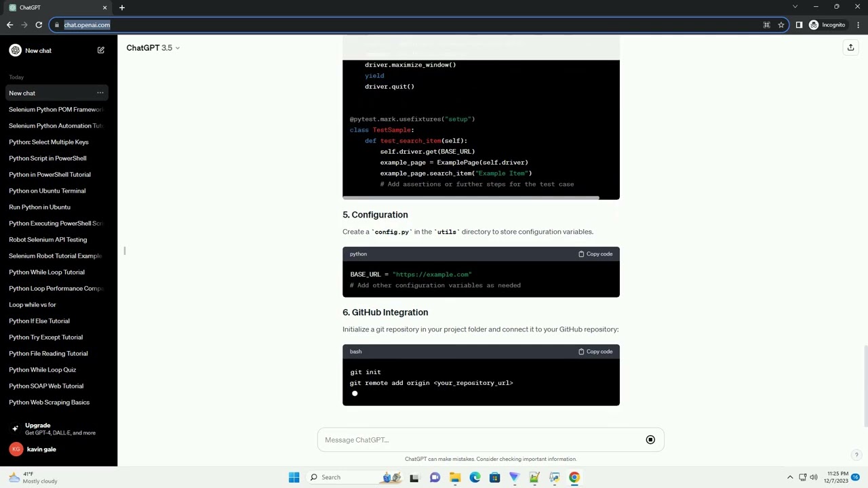Copy code from the python config block
Screen dimensions: 868x488
tap(595, 254)
